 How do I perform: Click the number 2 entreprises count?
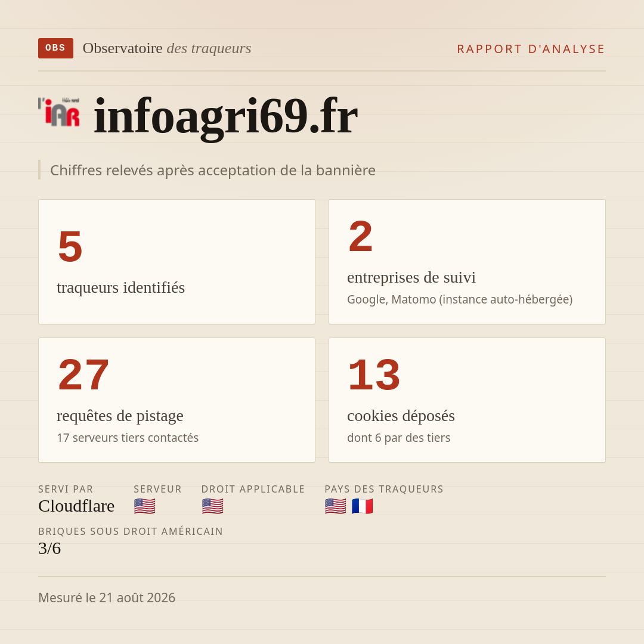point(361,237)
